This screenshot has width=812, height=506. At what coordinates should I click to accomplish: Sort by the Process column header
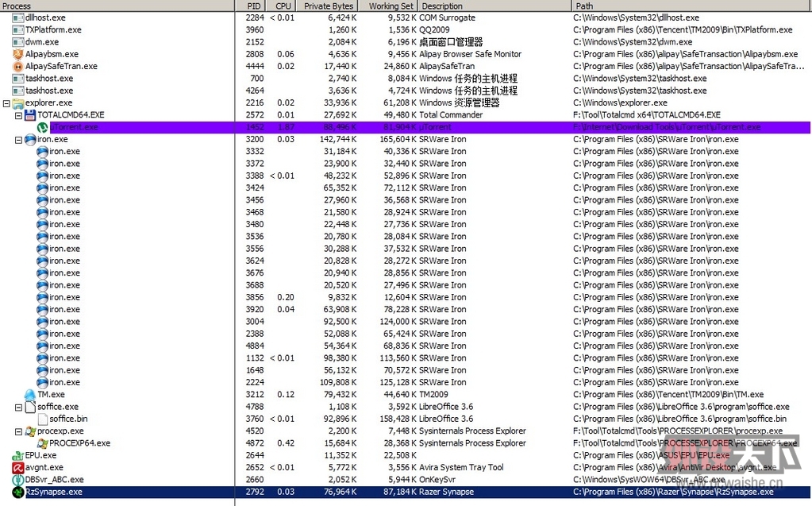(117, 6)
